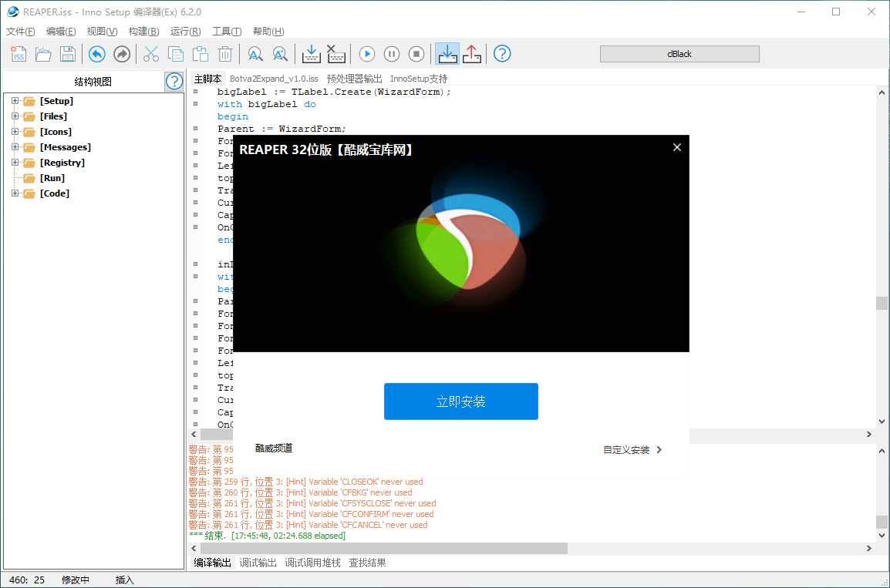Toggle the highlighted blue download arrow icon
The height and width of the screenshot is (588, 890).
point(447,54)
